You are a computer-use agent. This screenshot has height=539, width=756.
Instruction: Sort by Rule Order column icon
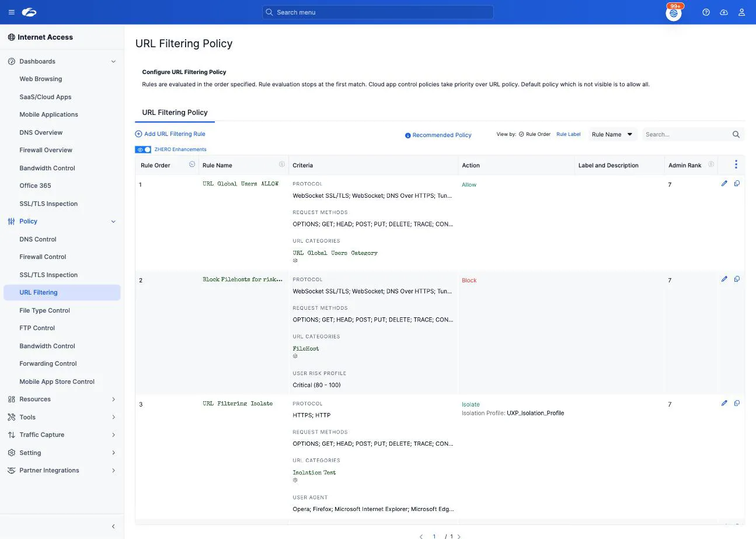point(192,164)
